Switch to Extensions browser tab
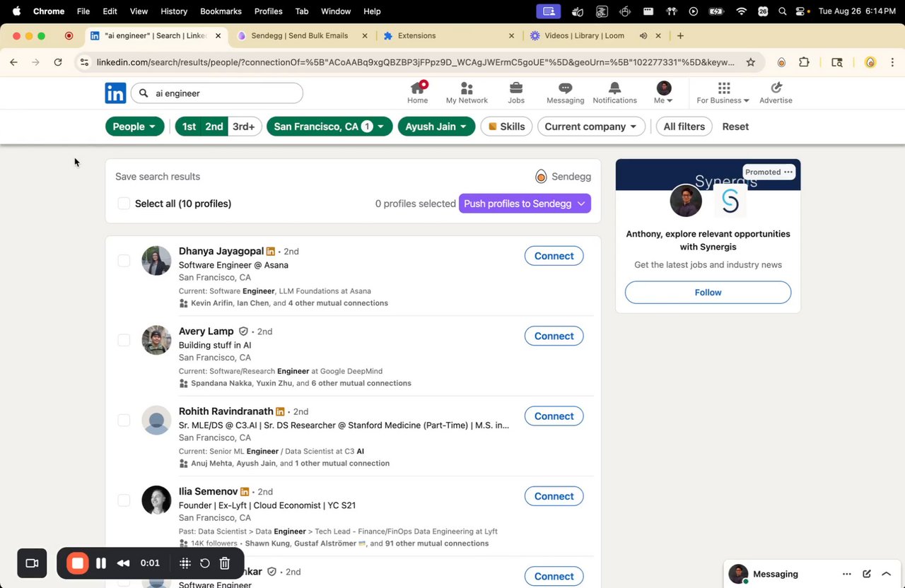This screenshot has width=905, height=588. click(450, 35)
